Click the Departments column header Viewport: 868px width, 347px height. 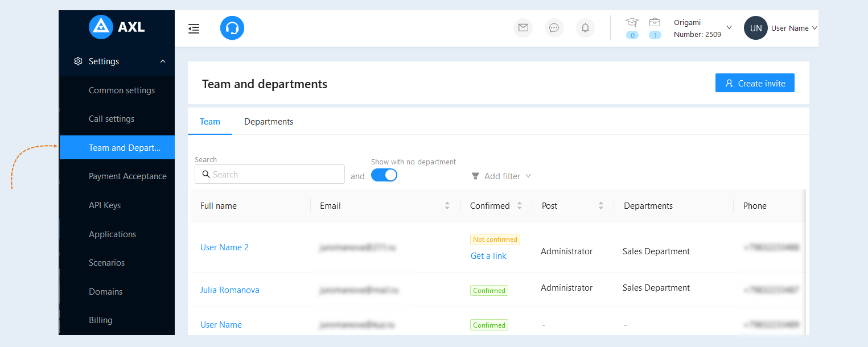click(x=648, y=206)
